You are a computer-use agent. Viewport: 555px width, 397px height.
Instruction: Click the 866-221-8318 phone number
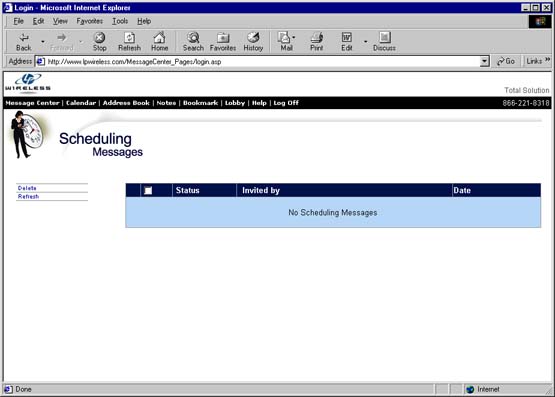pos(526,103)
